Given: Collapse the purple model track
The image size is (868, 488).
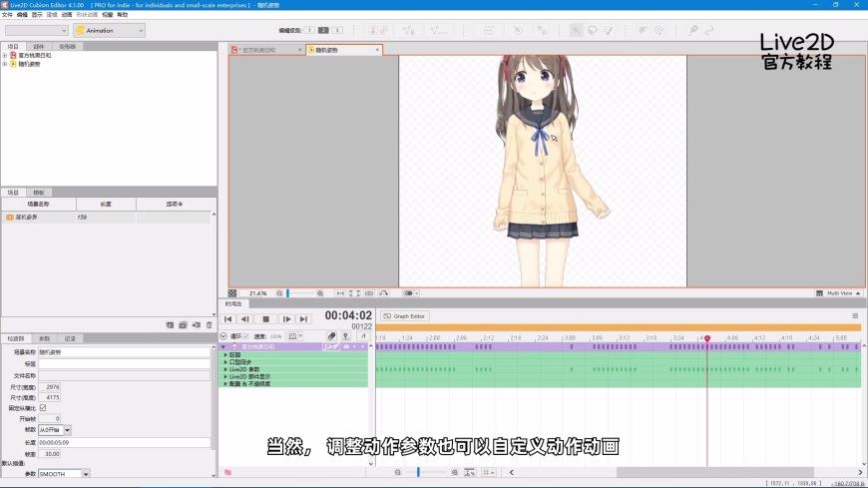Looking at the screenshot, I should [x=223, y=346].
